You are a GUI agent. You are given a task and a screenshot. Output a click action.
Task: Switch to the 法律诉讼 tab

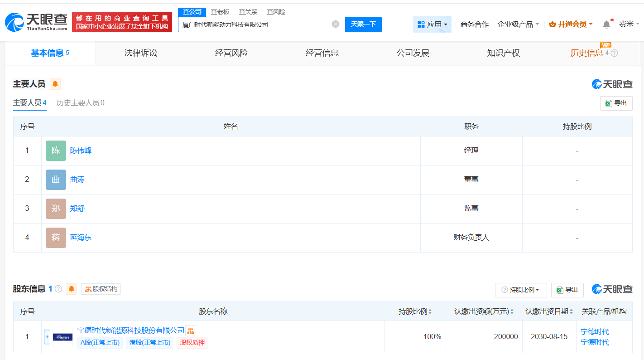pyautogui.click(x=140, y=53)
